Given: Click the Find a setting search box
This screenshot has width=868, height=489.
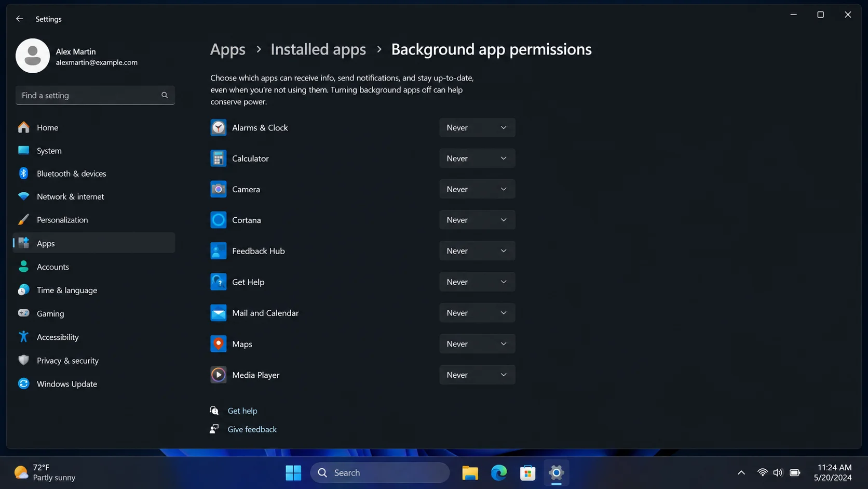Looking at the screenshot, I should pos(95,95).
